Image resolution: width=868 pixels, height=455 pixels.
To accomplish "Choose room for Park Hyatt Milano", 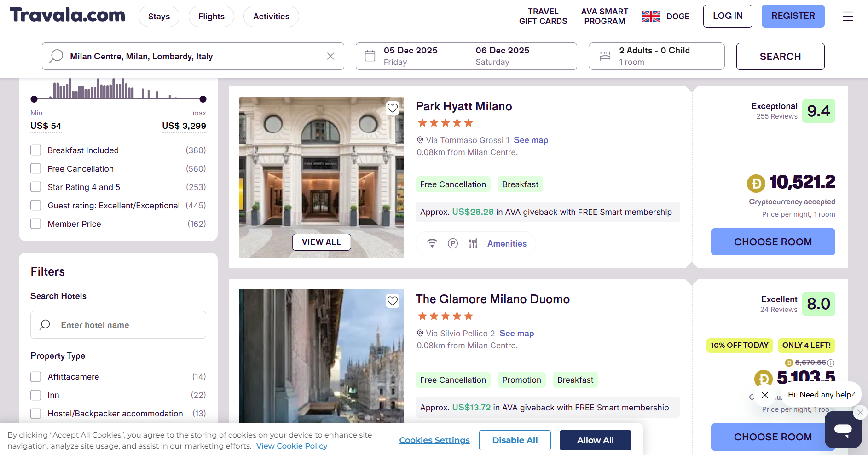I will pyautogui.click(x=773, y=242).
